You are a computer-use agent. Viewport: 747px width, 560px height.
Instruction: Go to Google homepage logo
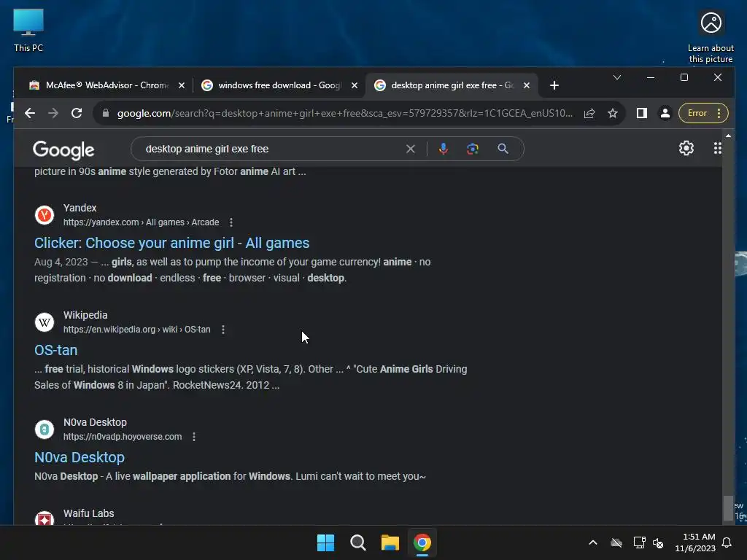point(64,150)
